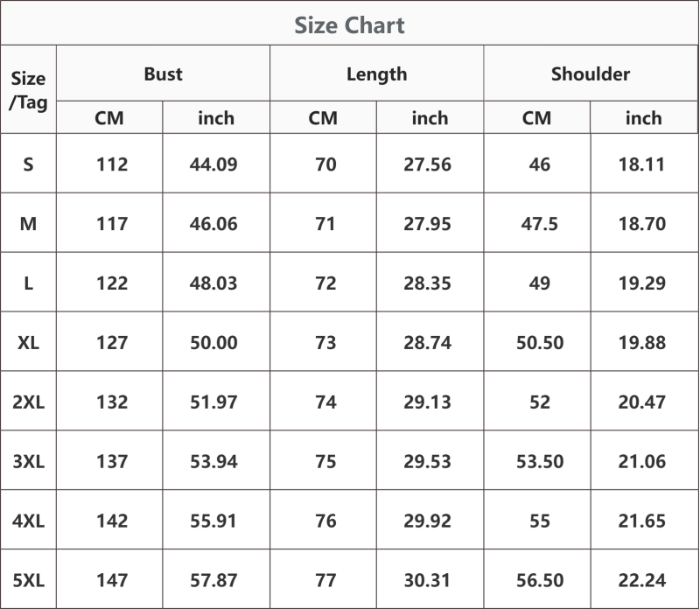Click the S size row label

(28, 164)
